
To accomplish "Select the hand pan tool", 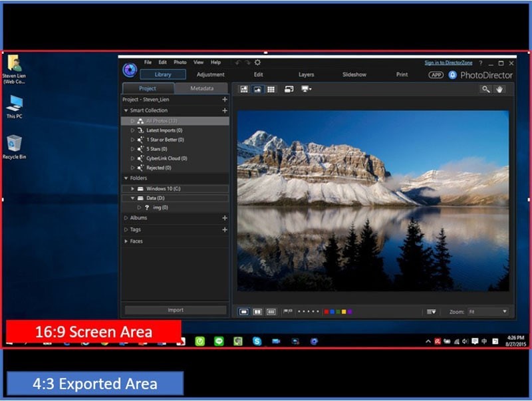I will click(501, 88).
